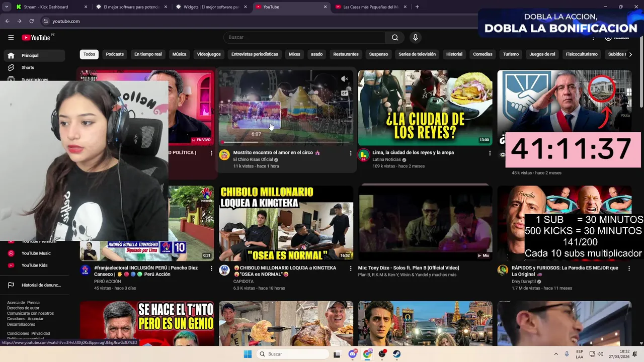
Task: Open the YouTube hamburger guide menu
Action: tap(11, 38)
